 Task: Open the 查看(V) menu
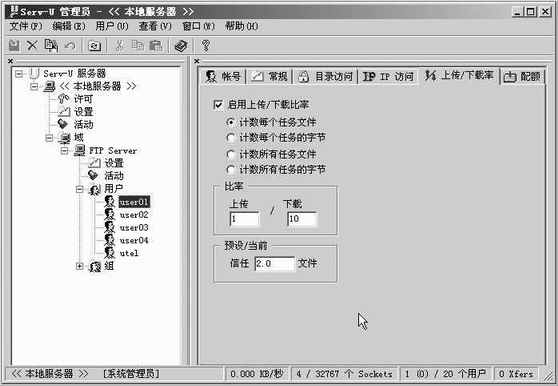point(155,26)
